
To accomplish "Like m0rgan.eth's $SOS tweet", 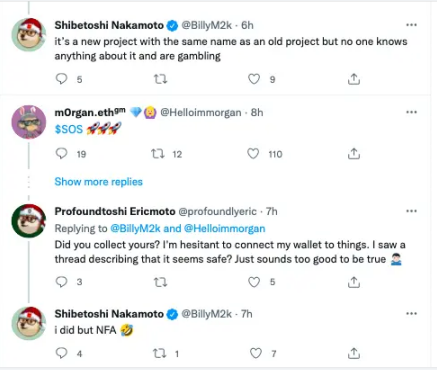I will 253,154.
